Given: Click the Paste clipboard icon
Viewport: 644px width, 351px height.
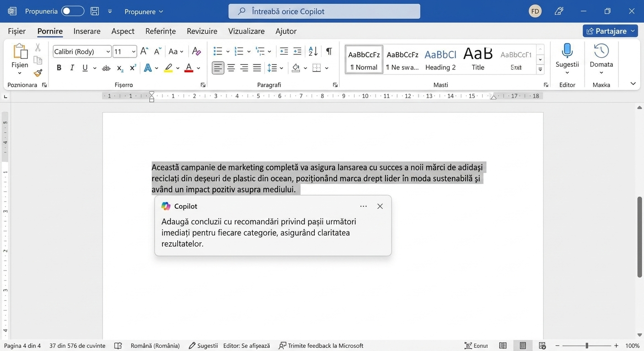Looking at the screenshot, I should [x=20, y=52].
